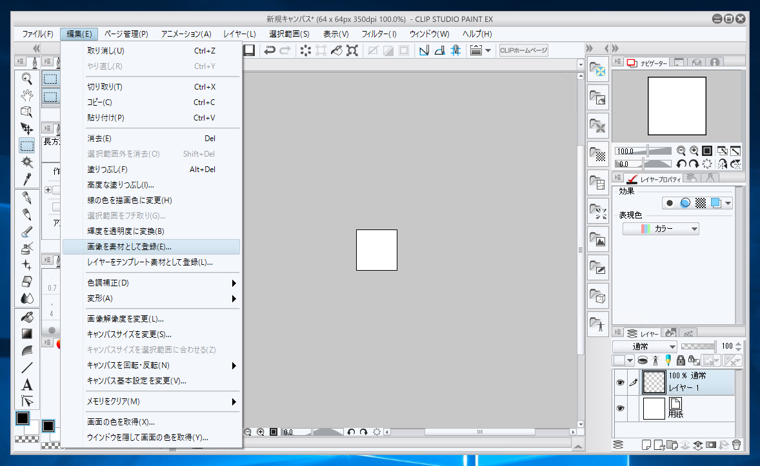This screenshot has width=760, height=466.
Task: Toggle layer lock padlock icon
Action: pos(681,360)
